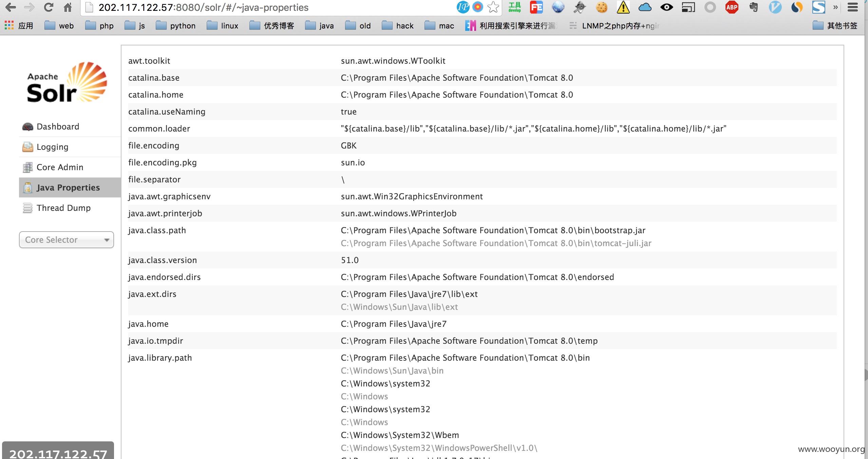Open the cookie extension icon

602,7
